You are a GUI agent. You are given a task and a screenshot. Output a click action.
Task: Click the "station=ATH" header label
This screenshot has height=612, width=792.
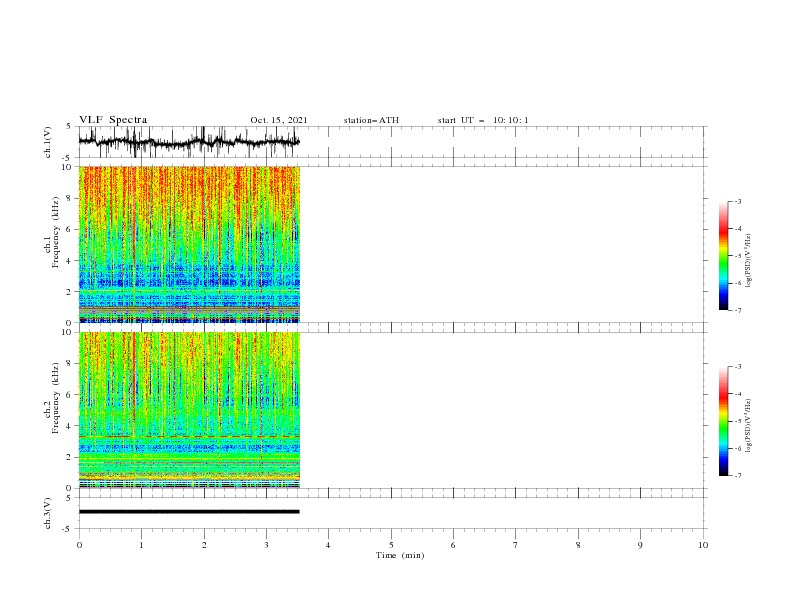pyautogui.click(x=371, y=120)
